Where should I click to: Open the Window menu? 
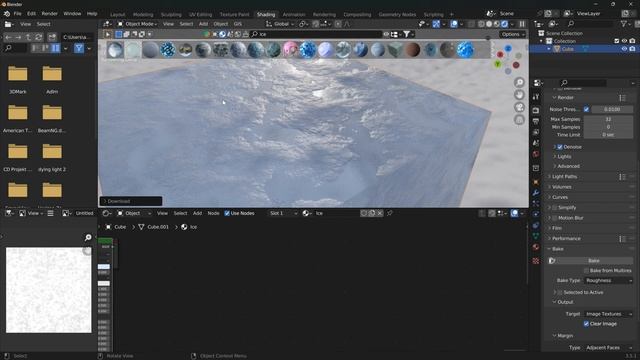[72, 13]
